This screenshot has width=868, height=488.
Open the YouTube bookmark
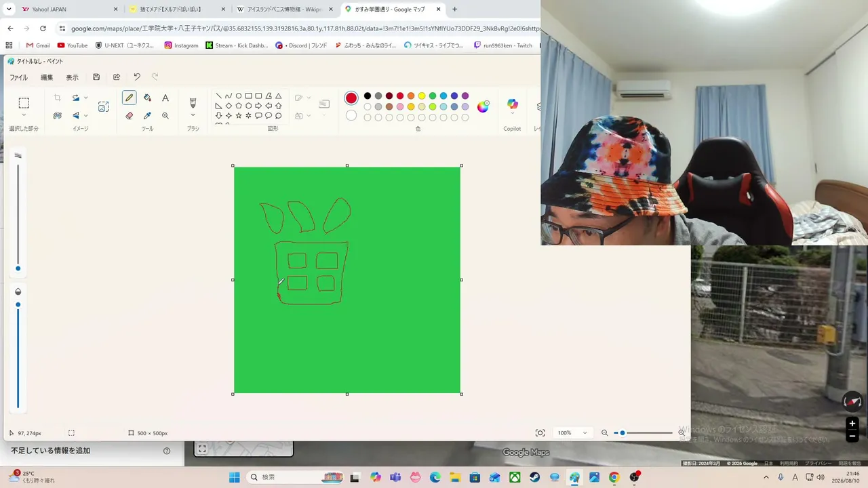(x=73, y=45)
